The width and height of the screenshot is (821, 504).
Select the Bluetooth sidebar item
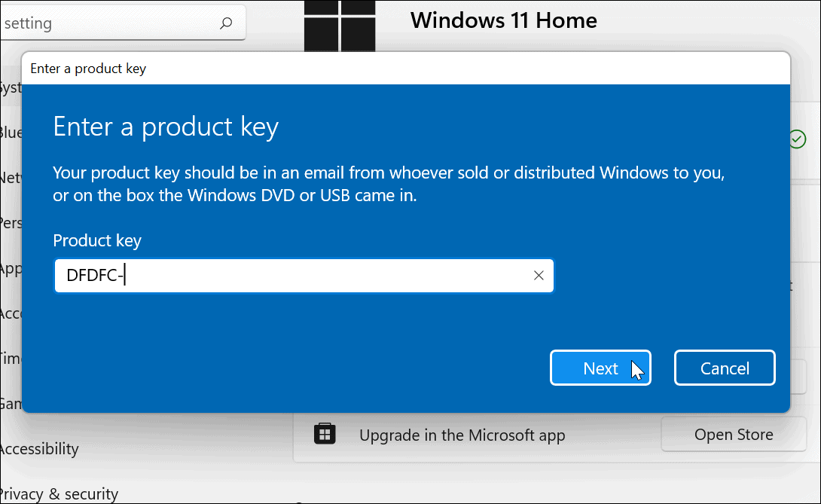(11, 133)
